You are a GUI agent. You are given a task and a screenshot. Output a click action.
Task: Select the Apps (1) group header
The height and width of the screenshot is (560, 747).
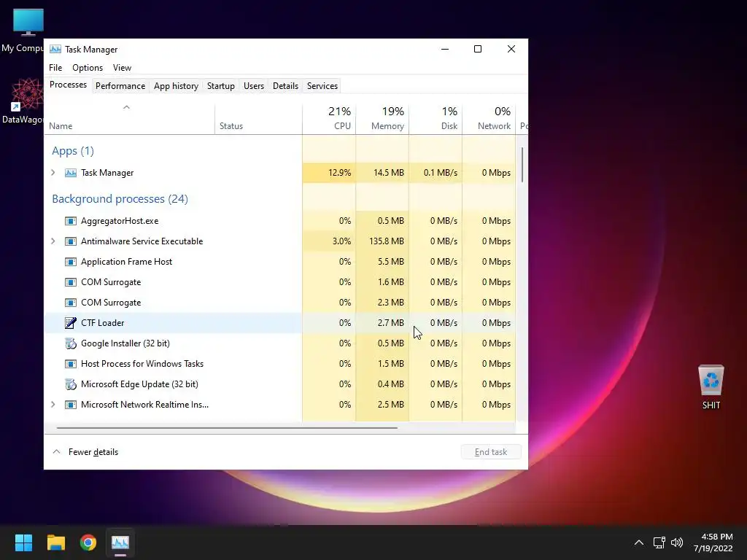(x=73, y=151)
